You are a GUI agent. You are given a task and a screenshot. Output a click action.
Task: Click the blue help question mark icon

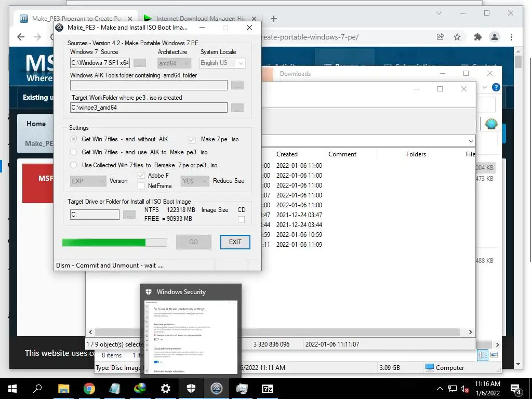(496, 87)
